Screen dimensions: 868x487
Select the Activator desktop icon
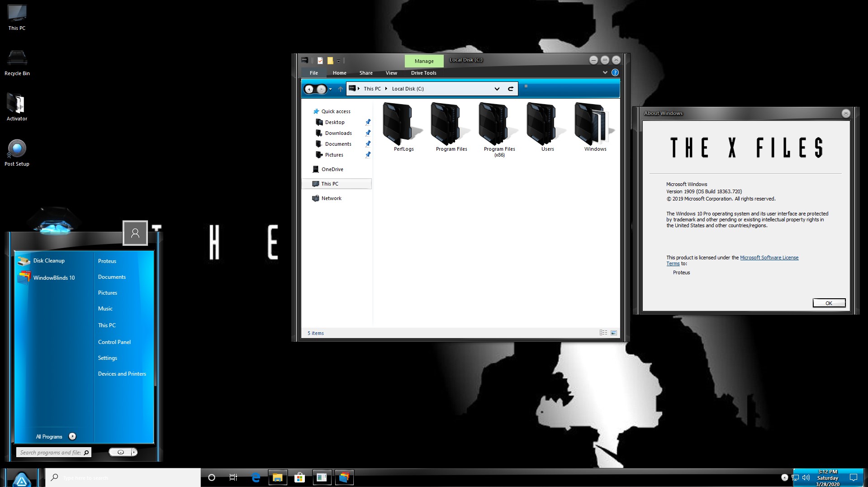point(17,107)
